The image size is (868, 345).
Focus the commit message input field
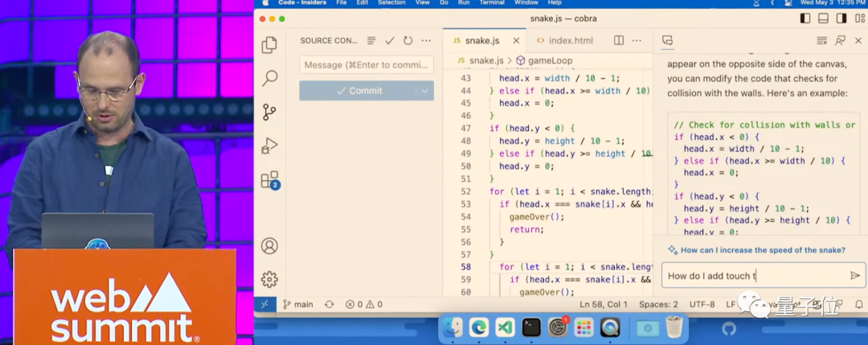tap(366, 65)
